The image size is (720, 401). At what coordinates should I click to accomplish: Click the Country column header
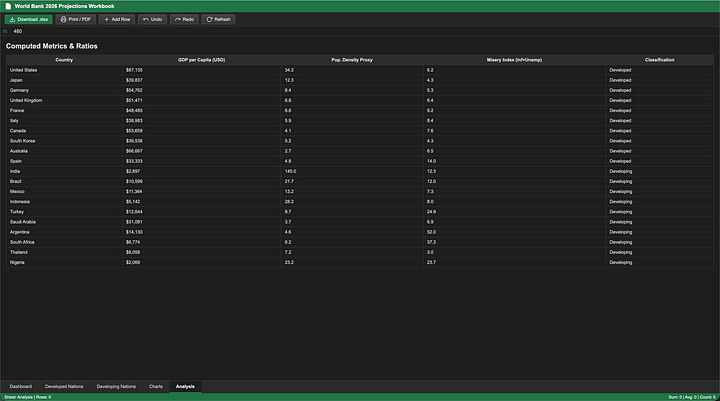64,60
